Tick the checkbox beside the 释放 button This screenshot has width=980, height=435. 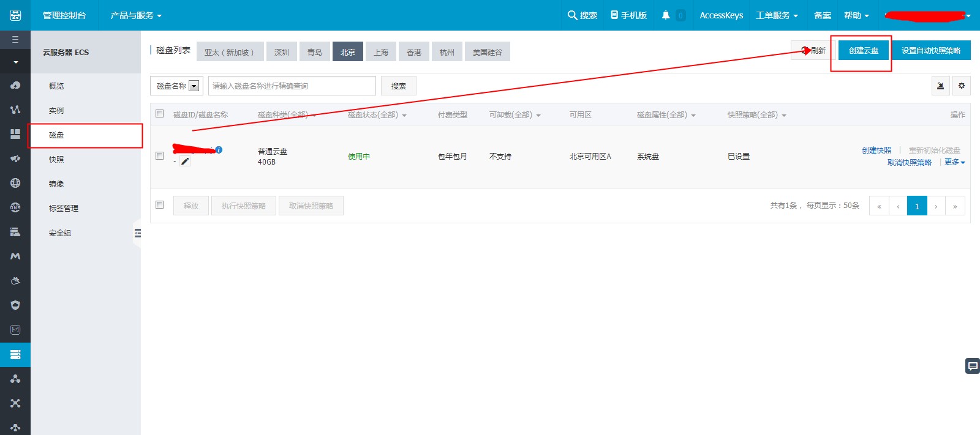coord(160,205)
